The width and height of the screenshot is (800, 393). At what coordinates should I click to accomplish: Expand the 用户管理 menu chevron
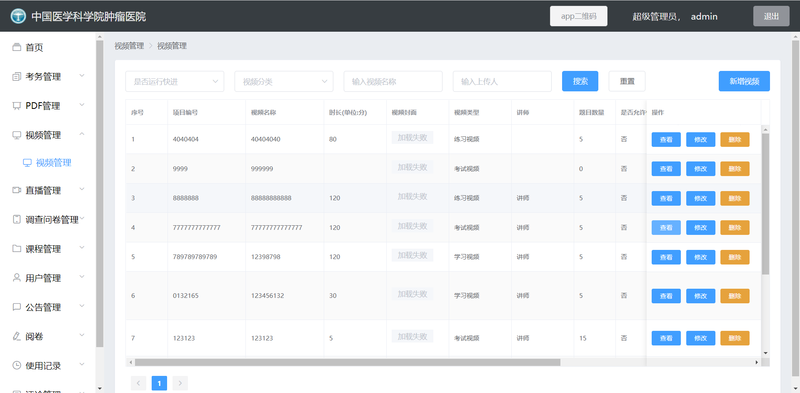point(82,277)
